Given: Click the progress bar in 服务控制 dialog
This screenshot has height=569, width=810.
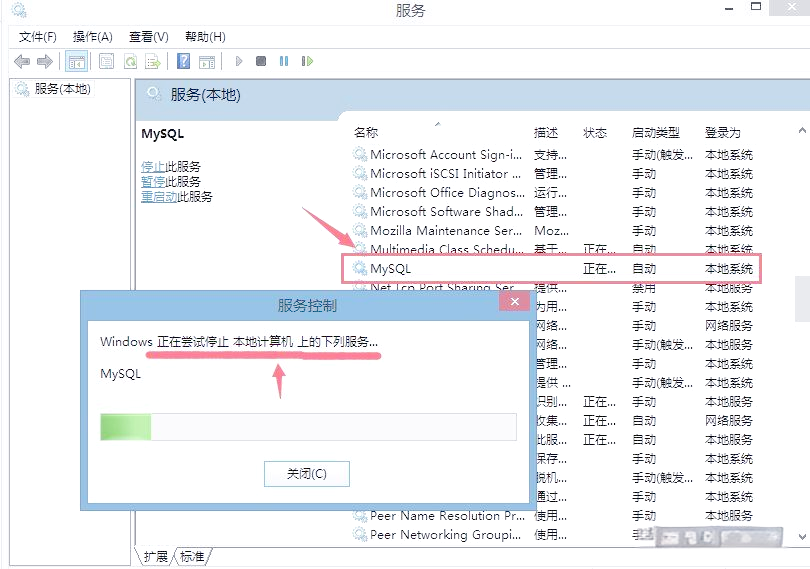Looking at the screenshot, I should [x=308, y=426].
